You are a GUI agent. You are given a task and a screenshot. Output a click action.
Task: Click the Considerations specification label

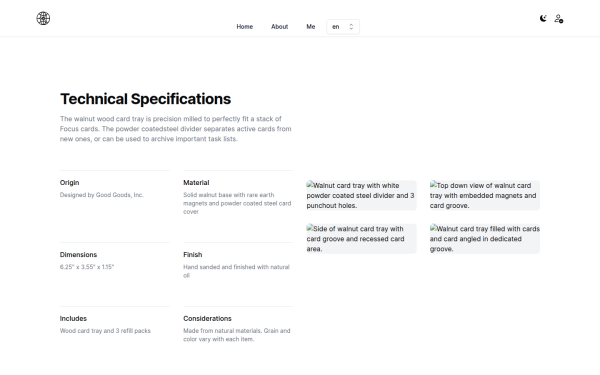coord(207,319)
